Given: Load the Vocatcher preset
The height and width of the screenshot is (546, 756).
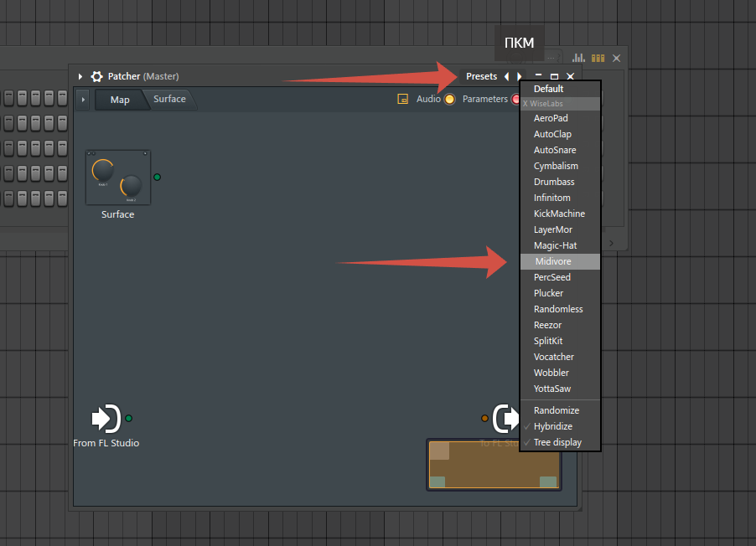Looking at the screenshot, I should click(x=560, y=357).
